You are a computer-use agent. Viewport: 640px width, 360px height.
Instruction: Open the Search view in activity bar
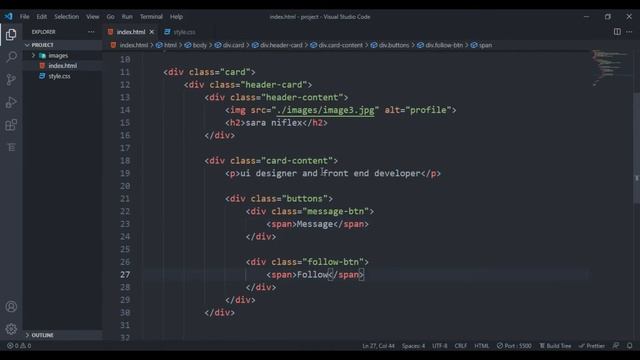click(11, 57)
